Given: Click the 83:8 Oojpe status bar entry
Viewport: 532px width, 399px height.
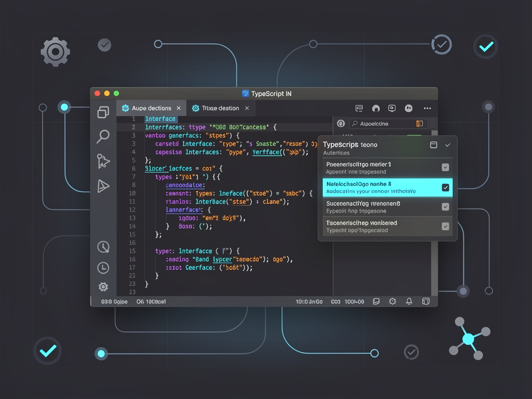Looking at the screenshot, I should [114, 302].
